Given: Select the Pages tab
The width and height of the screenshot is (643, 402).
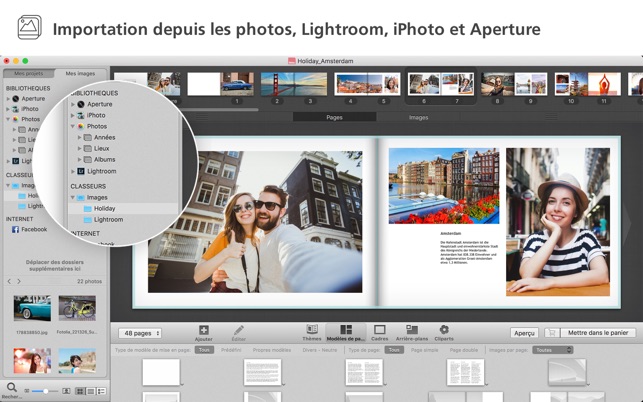Looking at the screenshot, I should [x=334, y=117].
